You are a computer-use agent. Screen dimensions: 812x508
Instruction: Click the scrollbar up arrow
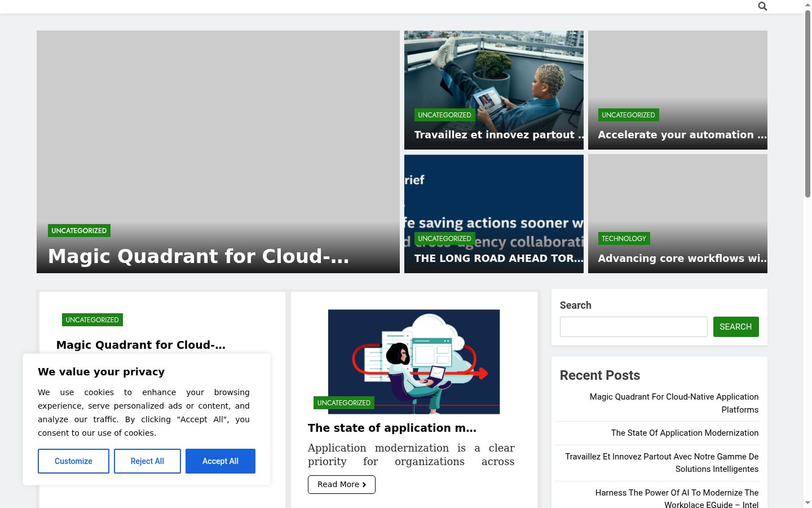[807, 5]
